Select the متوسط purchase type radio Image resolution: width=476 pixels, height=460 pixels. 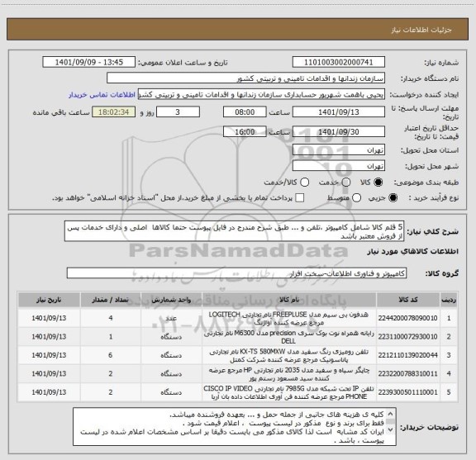click(x=356, y=198)
